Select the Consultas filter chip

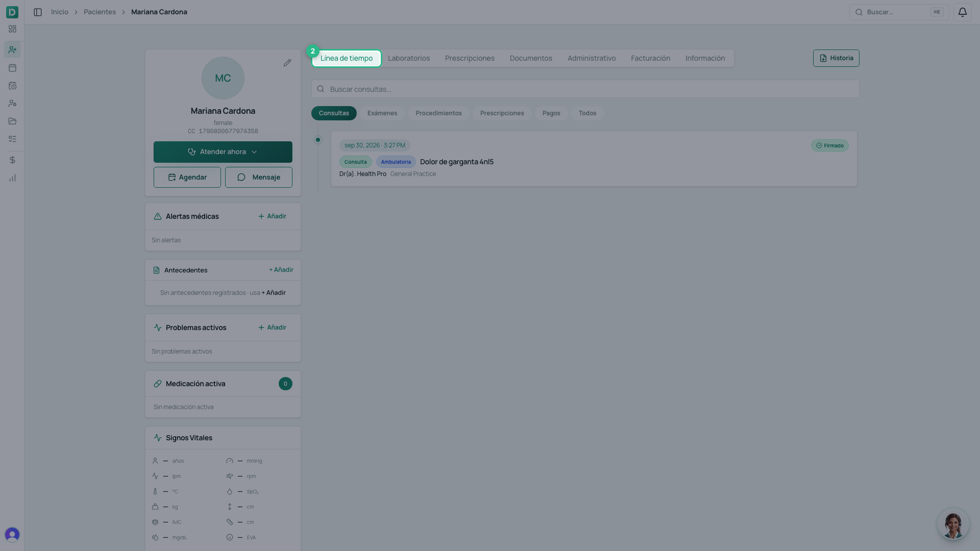334,113
